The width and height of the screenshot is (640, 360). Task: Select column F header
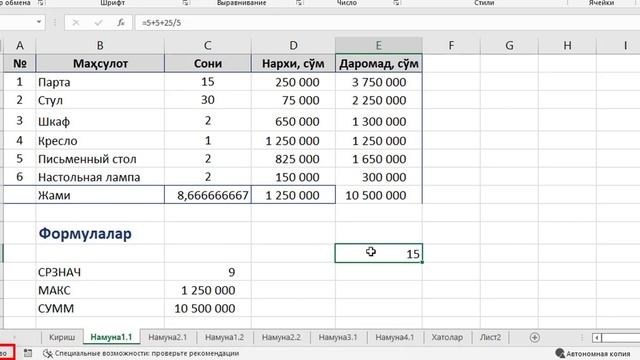click(x=451, y=45)
